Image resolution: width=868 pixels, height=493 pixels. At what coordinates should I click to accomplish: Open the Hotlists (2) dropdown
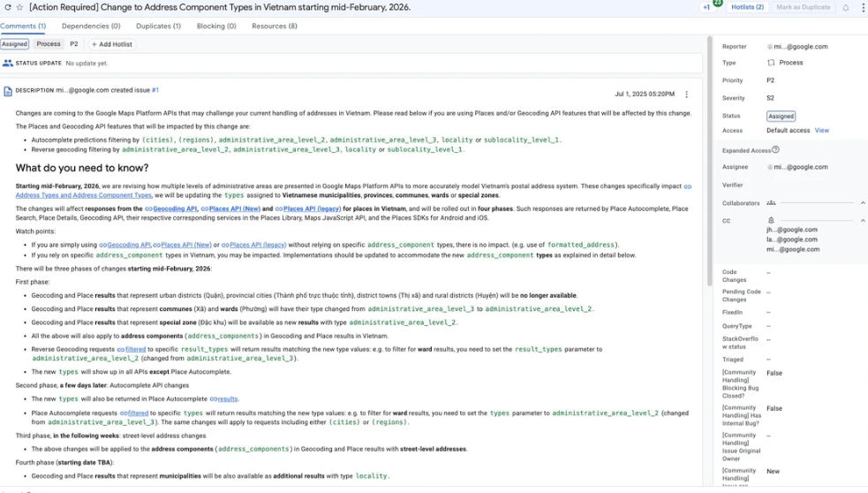coord(747,7)
